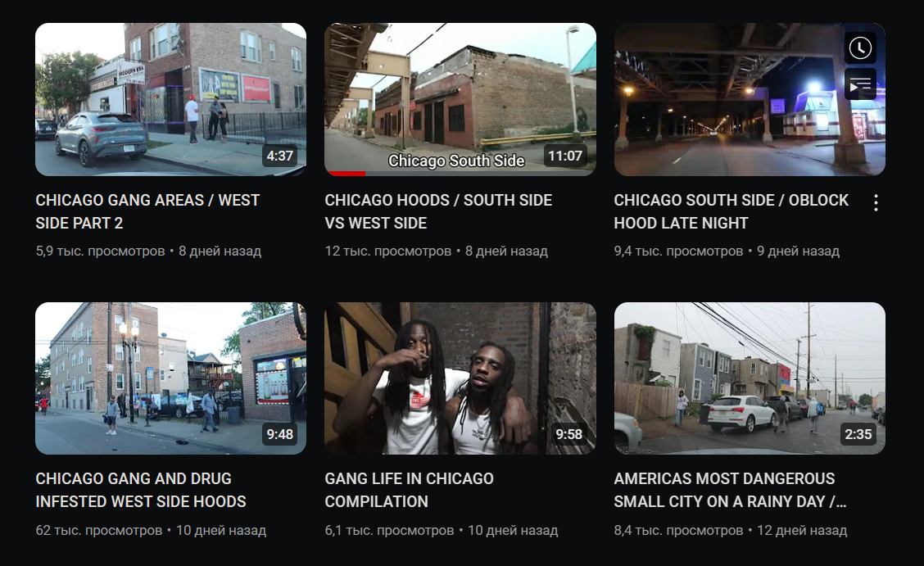Open AMERICAS MOST DANGEROUS SMALL CITY thumbnail

coord(749,378)
